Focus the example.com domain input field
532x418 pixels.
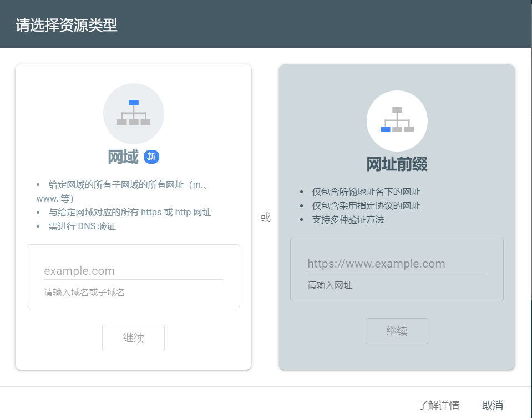pyautogui.click(x=133, y=271)
